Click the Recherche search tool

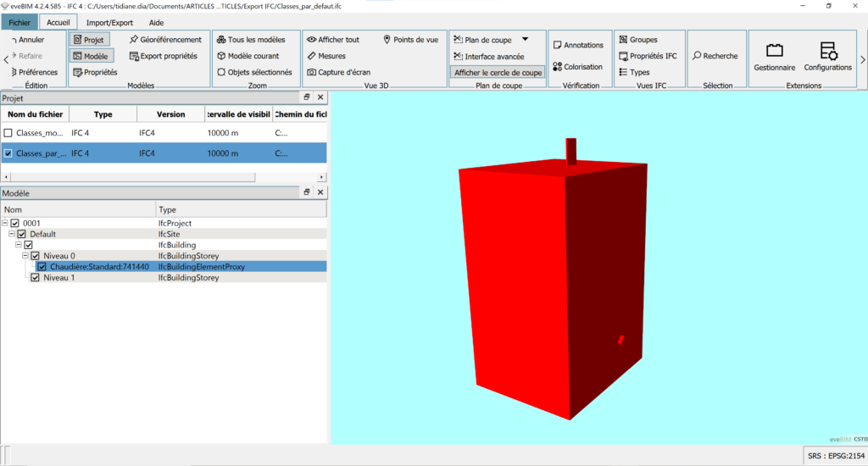(x=715, y=56)
